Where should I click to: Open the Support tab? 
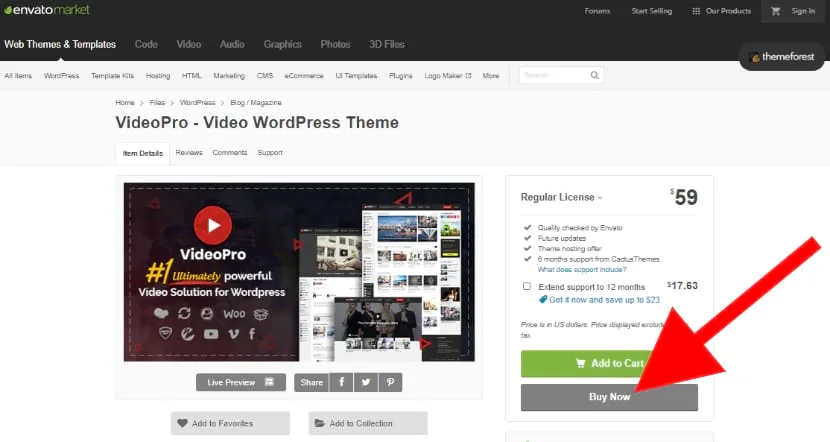270,152
